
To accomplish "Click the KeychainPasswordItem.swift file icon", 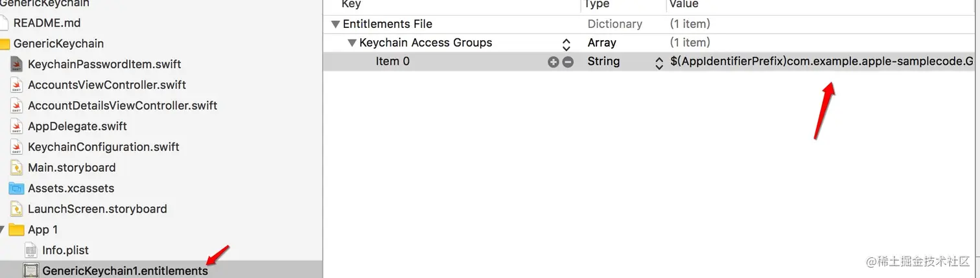I will coord(17,64).
